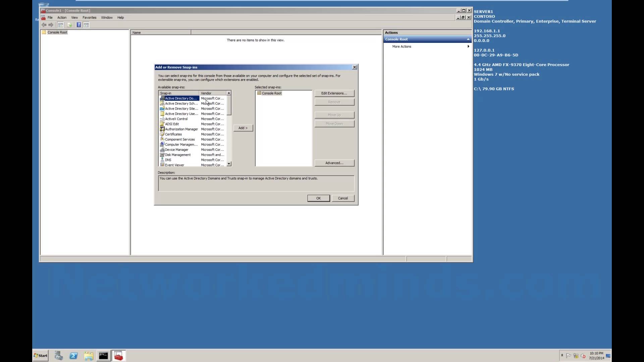
Task: Select Active Directory Sites snap-in
Action: (179, 109)
